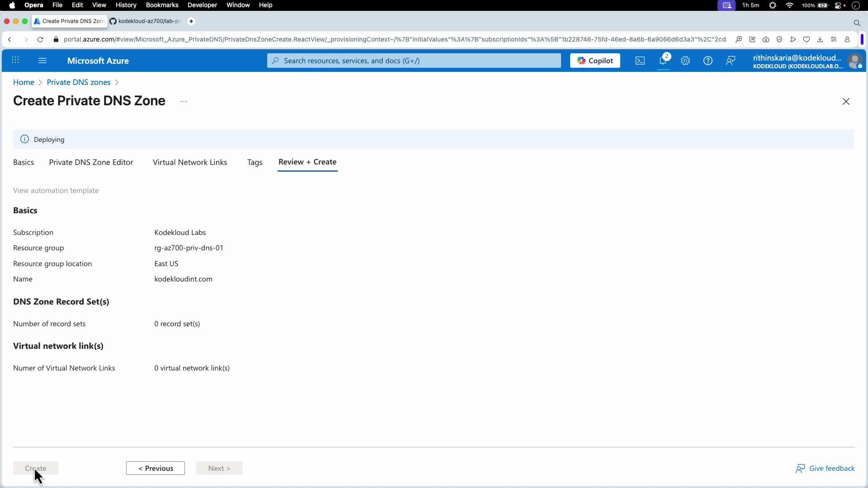The height and width of the screenshot is (488, 868).
Task: Open the Apple menu
Action: 12,5
